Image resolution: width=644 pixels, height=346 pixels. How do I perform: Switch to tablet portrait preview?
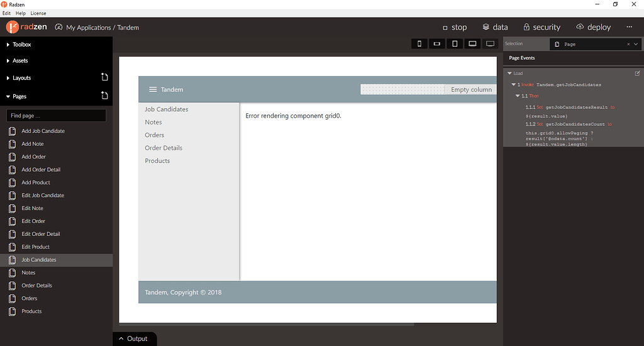455,43
